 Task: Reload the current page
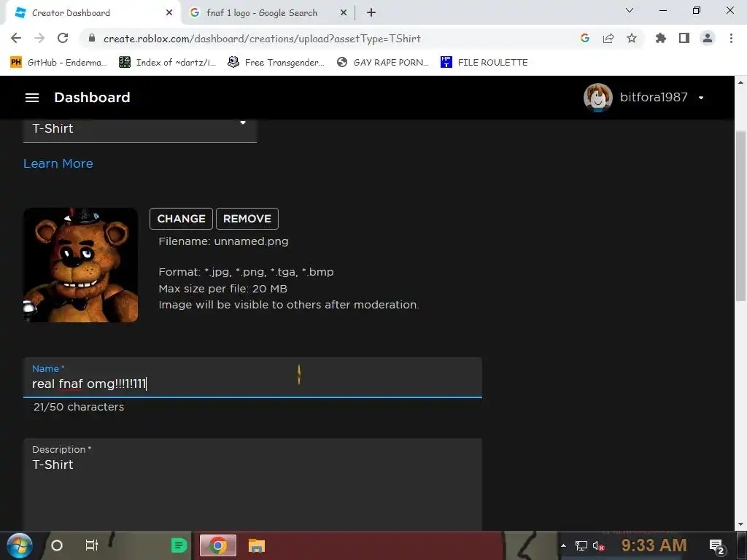coord(63,38)
